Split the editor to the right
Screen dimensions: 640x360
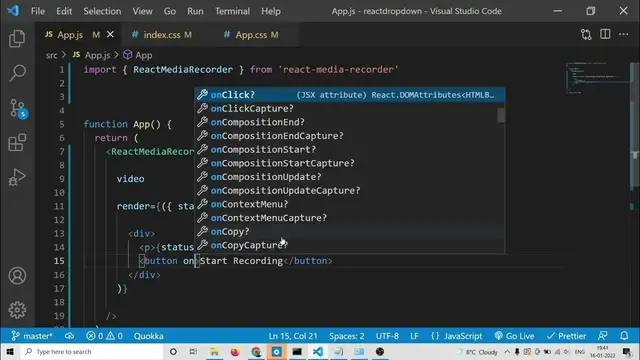[x=605, y=34]
